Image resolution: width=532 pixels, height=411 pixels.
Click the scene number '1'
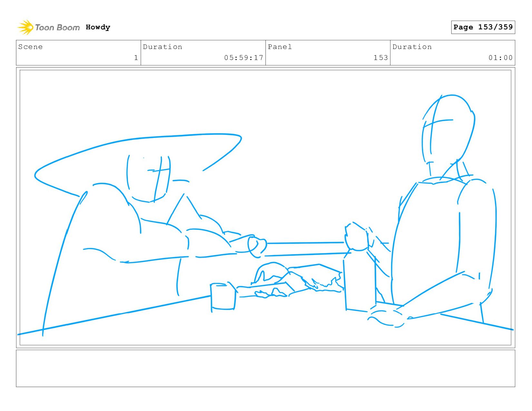pyautogui.click(x=136, y=58)
